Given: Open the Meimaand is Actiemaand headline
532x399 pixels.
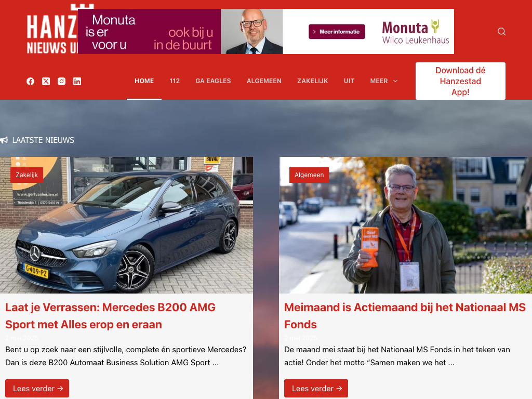Looking at the screenshot, I should (405, 315).
